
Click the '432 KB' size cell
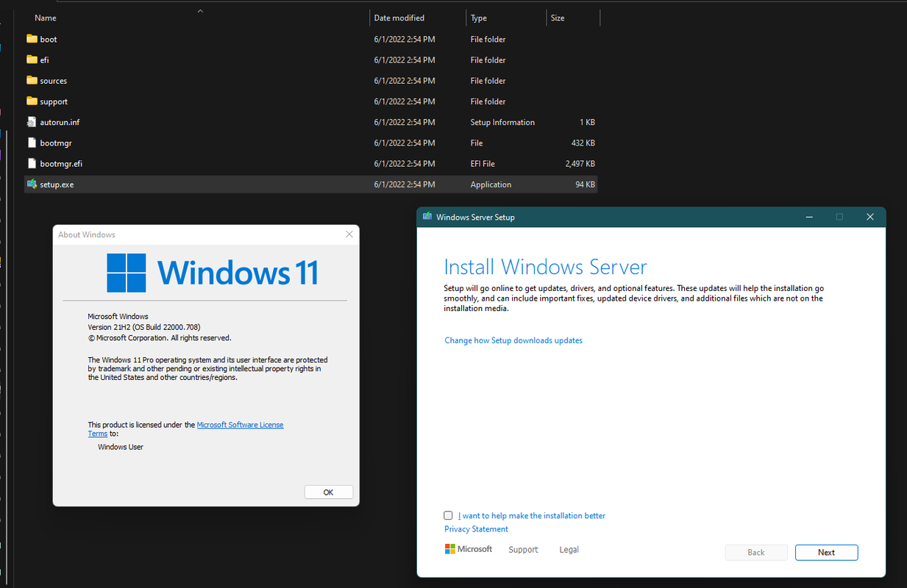[x=583, y=143]
